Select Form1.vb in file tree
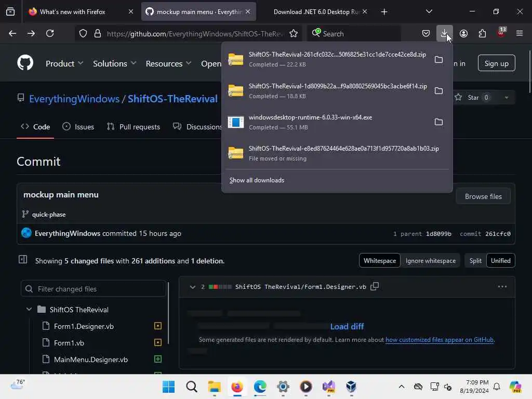Screen dimensions: 532x399 pos(69,343)
